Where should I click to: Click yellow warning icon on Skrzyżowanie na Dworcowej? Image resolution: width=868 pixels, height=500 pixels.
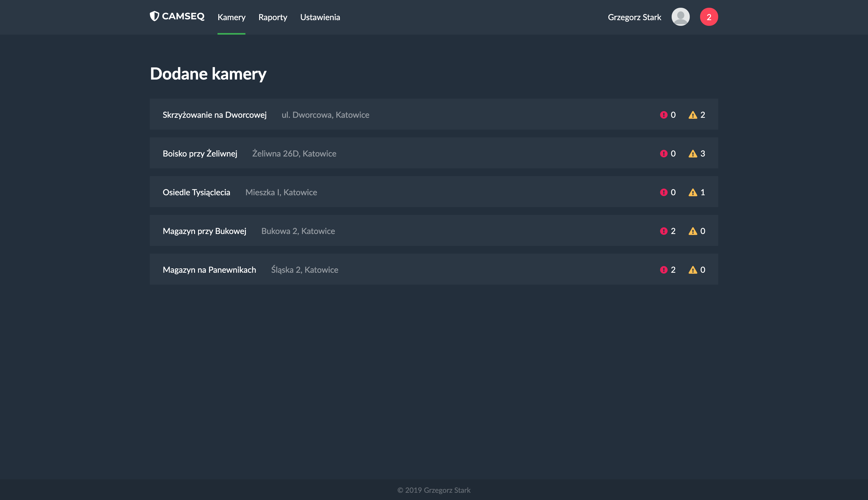click(693, 115)
